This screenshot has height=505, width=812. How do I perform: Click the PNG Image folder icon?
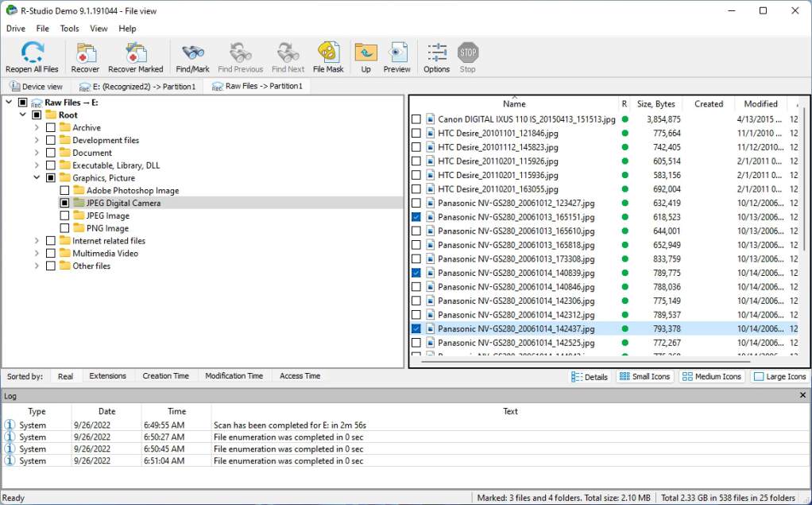[79, 228]
